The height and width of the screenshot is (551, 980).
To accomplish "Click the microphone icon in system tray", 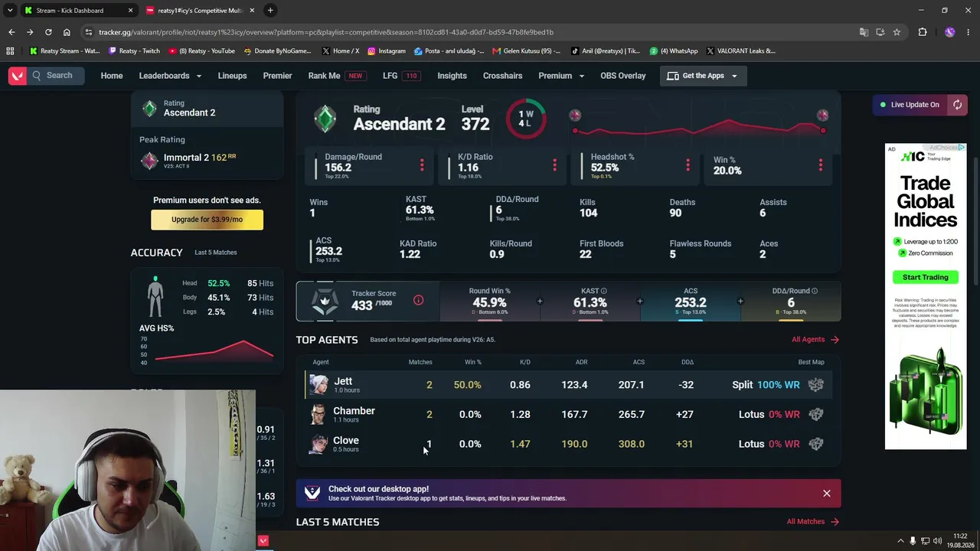I will coord(913,541).
